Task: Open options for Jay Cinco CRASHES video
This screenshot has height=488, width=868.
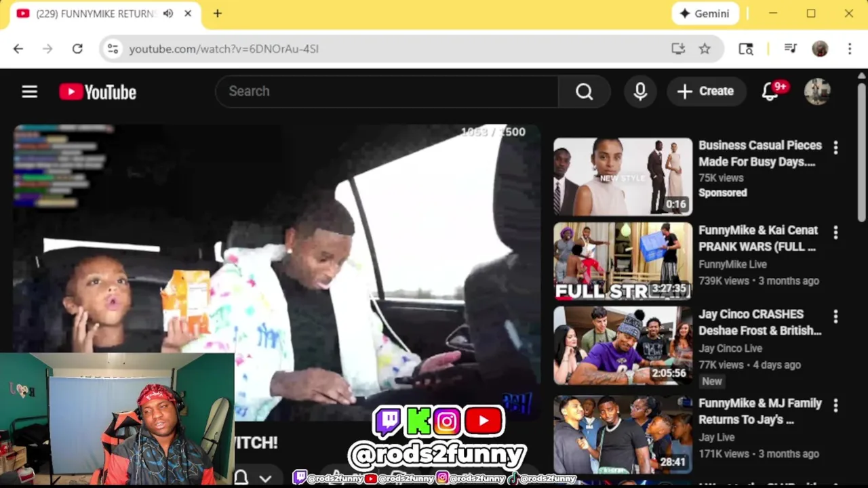Action: [x=835, y=317]
